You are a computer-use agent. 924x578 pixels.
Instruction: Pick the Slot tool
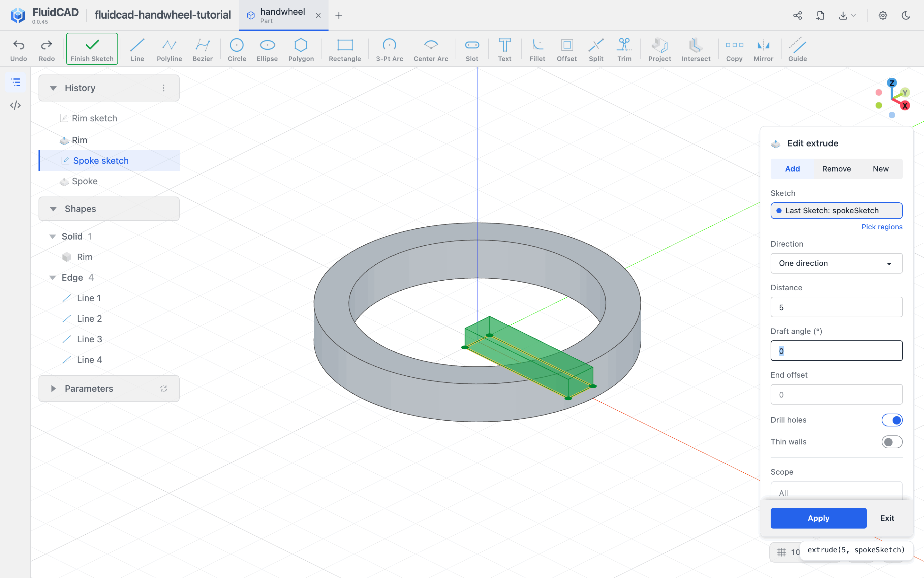472,49
